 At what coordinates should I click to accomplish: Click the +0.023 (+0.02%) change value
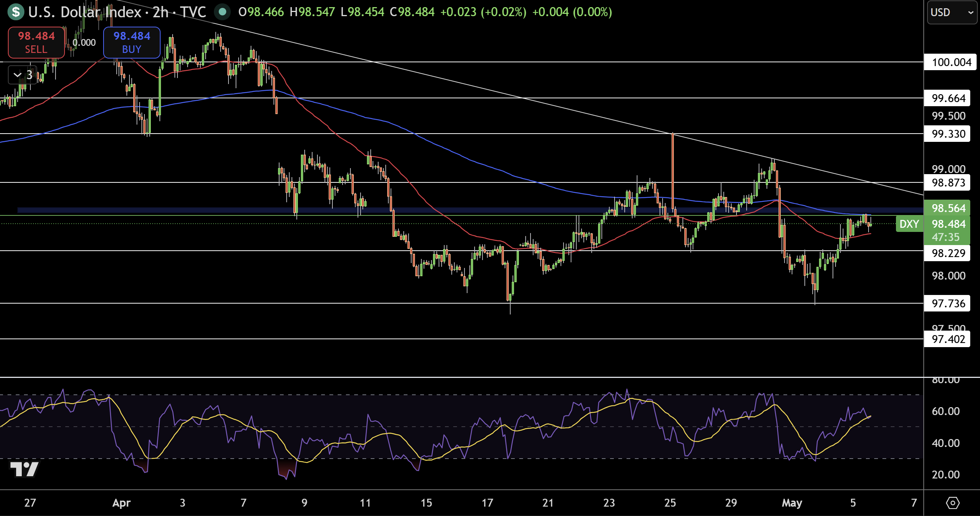point(483,12)
